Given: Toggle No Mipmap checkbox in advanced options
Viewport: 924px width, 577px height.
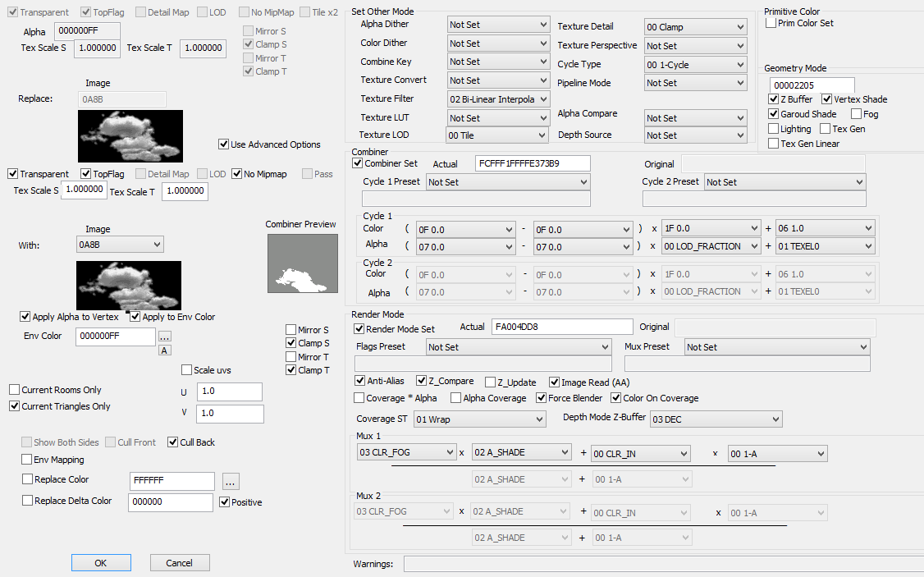Looking at the screenshot, I should (x=236, y=174).
